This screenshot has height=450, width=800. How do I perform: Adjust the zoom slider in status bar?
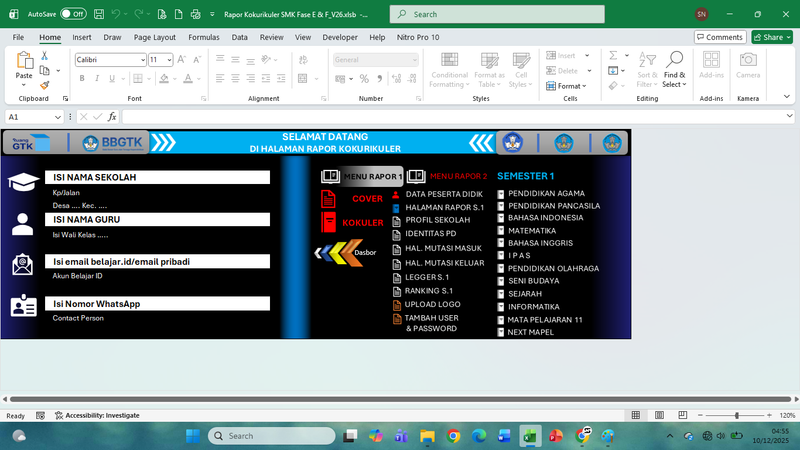click(737, 415)
